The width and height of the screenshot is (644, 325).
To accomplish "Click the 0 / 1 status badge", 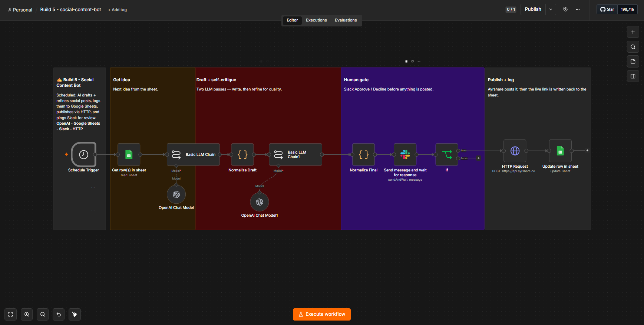I will (511, 9).
